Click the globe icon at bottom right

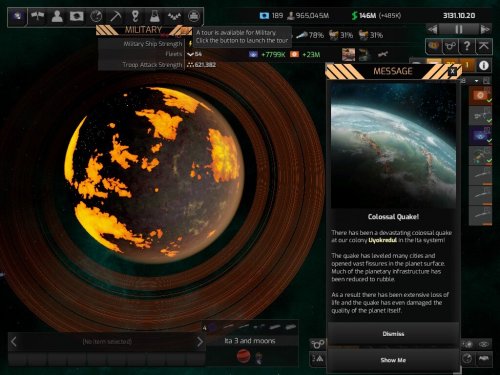click(x=467, y=359)
